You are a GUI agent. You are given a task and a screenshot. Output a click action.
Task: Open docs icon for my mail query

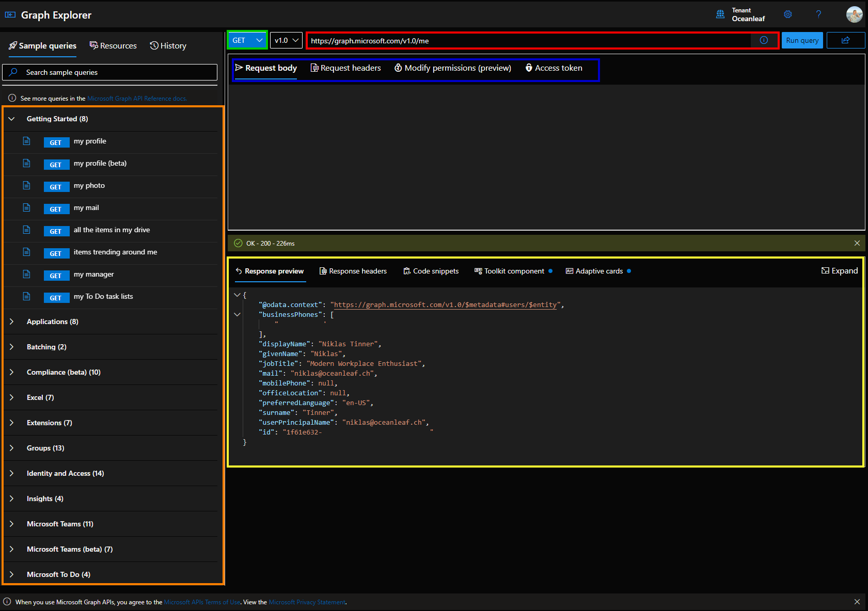(x=26, y=207)
